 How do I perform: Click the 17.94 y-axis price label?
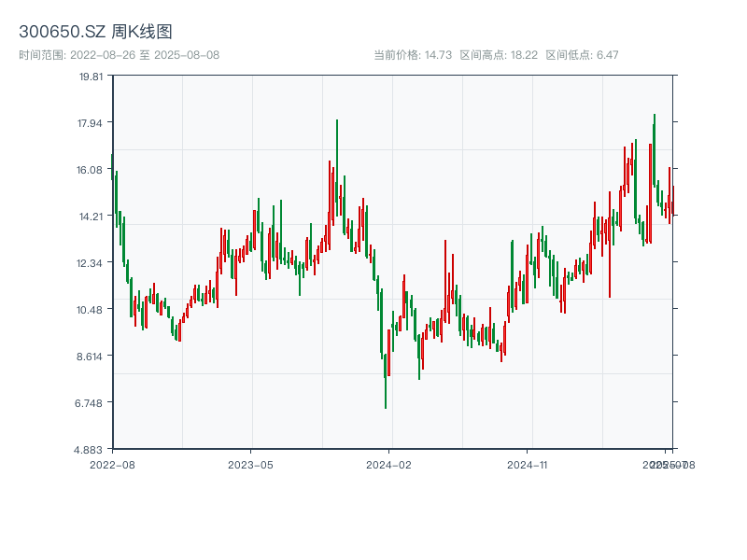pyautogui.click(x=92, y=123)
